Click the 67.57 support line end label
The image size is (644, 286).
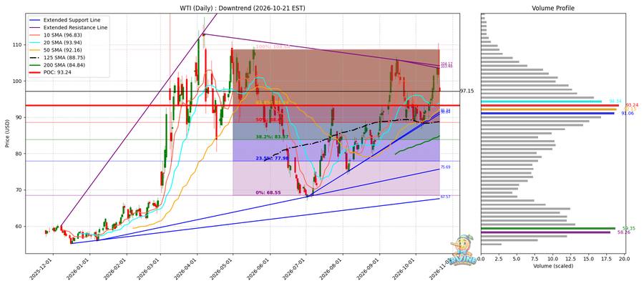click(445, 197)
